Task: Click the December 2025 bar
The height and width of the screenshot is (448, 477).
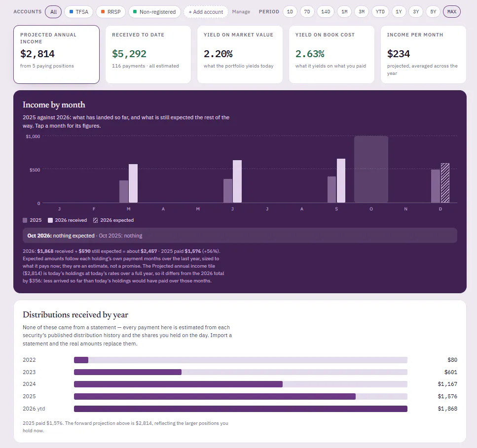Action: tap(436, 186)
